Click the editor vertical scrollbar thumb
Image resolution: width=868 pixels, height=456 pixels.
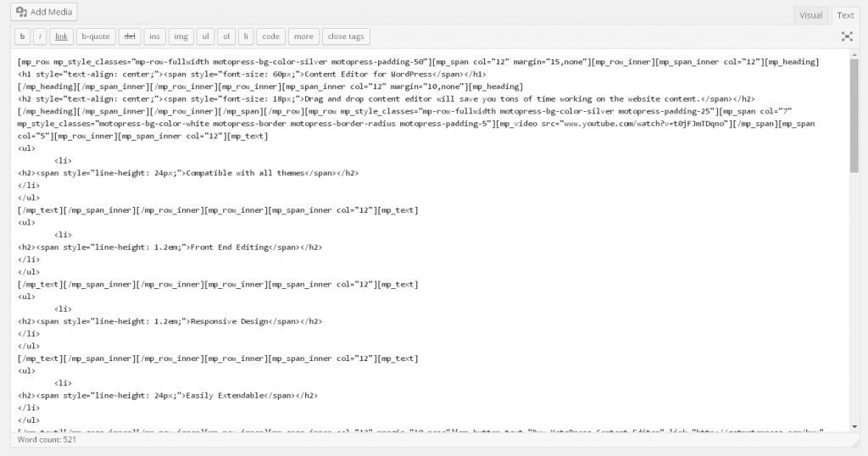coord(854,114)
